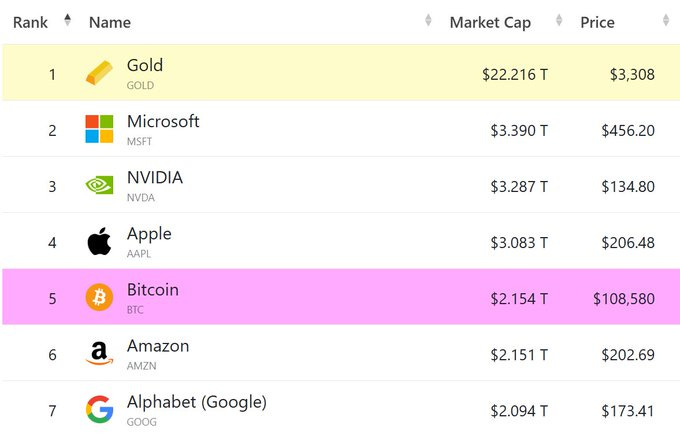
Task: Click the Amazon name link
Action: (158, 346)
